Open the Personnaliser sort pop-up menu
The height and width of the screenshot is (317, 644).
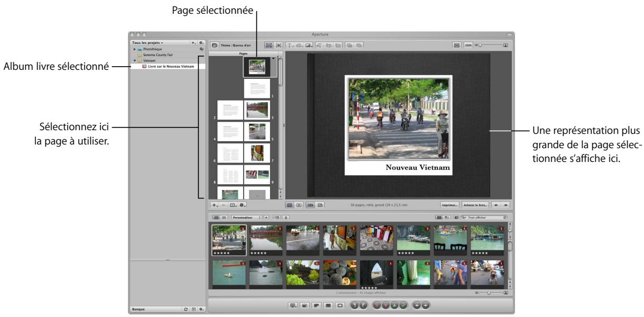247,217
